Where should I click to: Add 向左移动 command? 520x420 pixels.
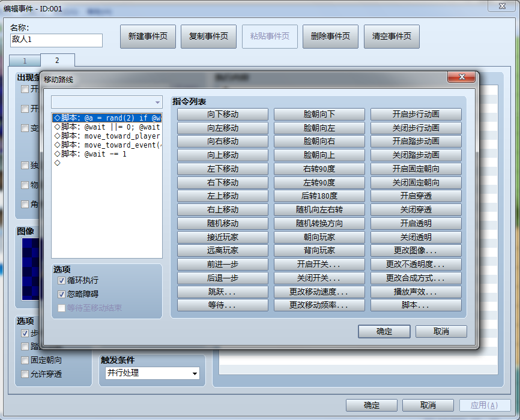pos(223,128)
